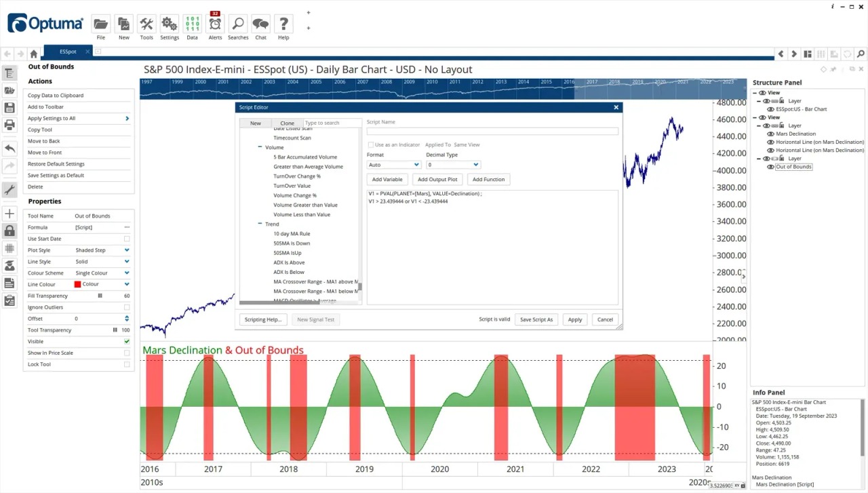868x493 pixels.
Task: Click the checklist clipboard sidebar icon
Action: point(9,300)
